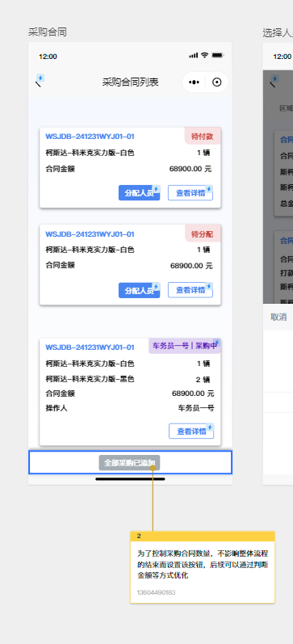View details of the 采购中 contract

[191, 431]
